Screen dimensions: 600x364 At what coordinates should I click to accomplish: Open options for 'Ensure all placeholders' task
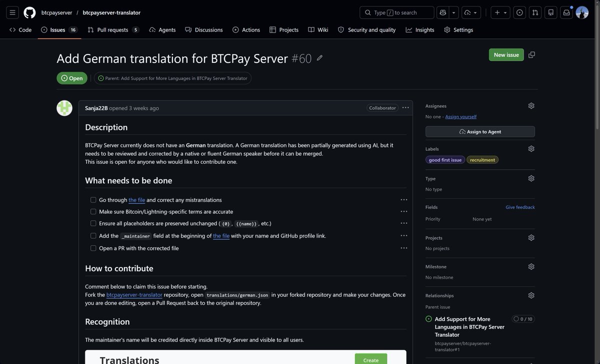[x=404, y=223]
